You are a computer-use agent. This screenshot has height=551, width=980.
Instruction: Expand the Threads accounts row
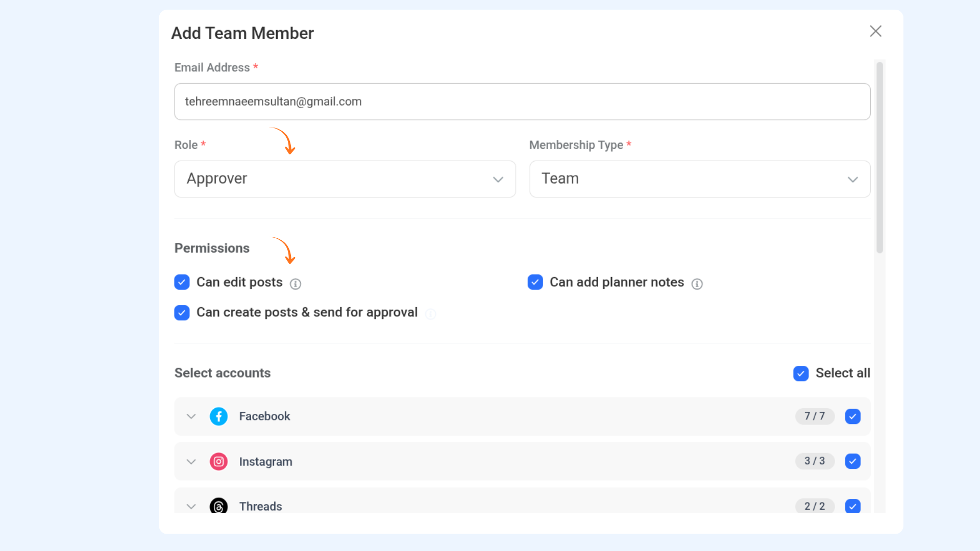point(191,507)
